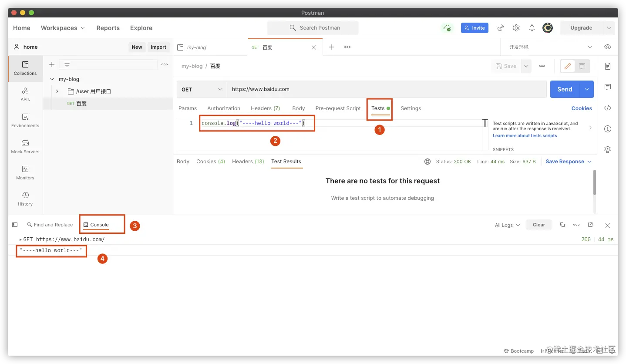Pop the console out into a new window
The height and width of the screenshot is (364, 626).
coord(590,225)
